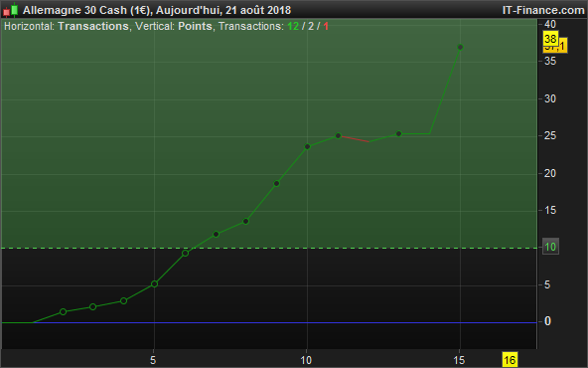Click the green dashed-line level label 10
This screenshot has height=368, width=588.
(x=550, y=247)
